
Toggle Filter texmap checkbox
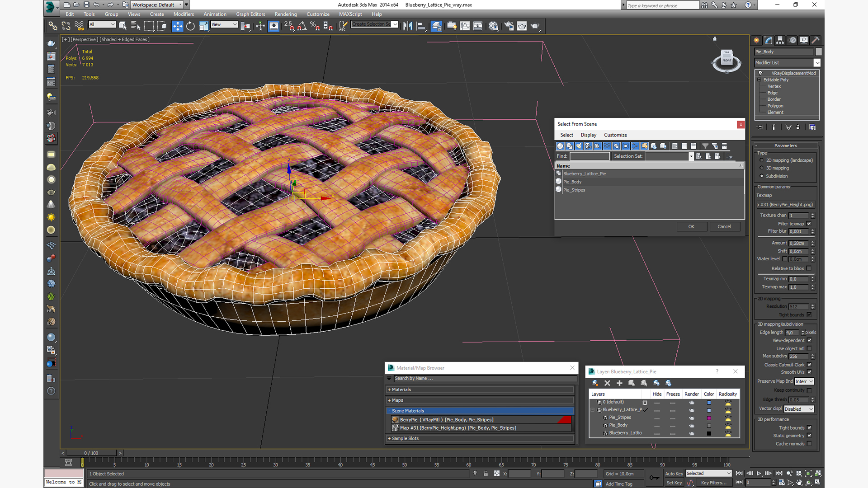809,224
